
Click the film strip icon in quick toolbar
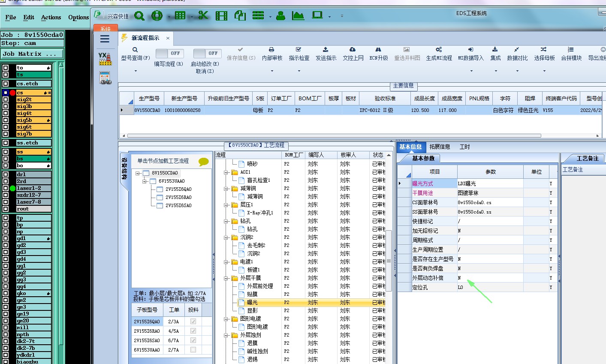click(222, 16)
